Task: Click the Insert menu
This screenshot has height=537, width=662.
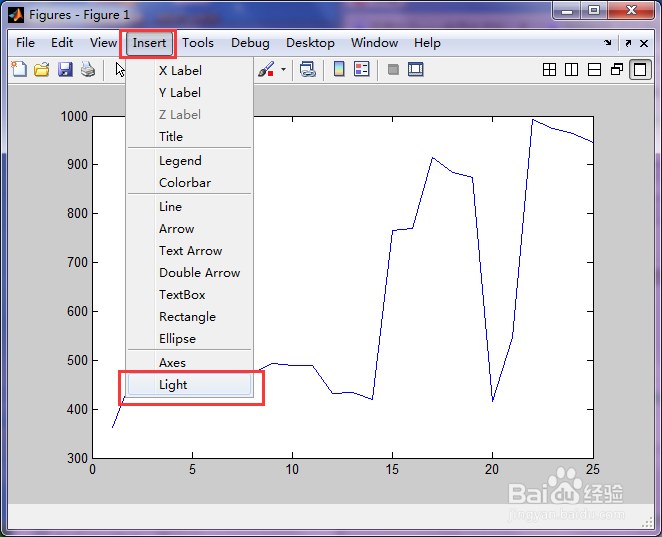Action: pyautogui.click(x=149, y=43)
